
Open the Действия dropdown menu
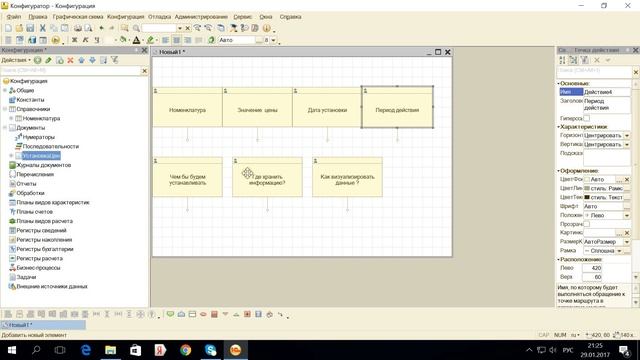click(16, 60)
